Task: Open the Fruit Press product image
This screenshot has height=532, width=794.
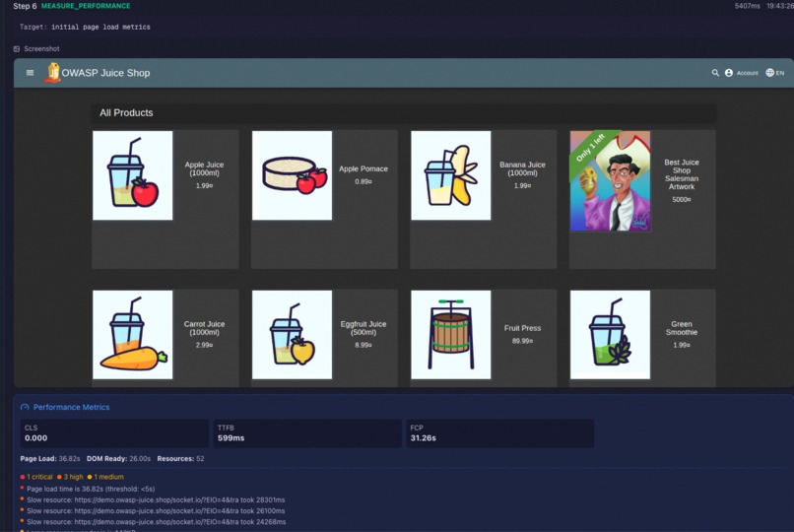Action: click(450, 335)
